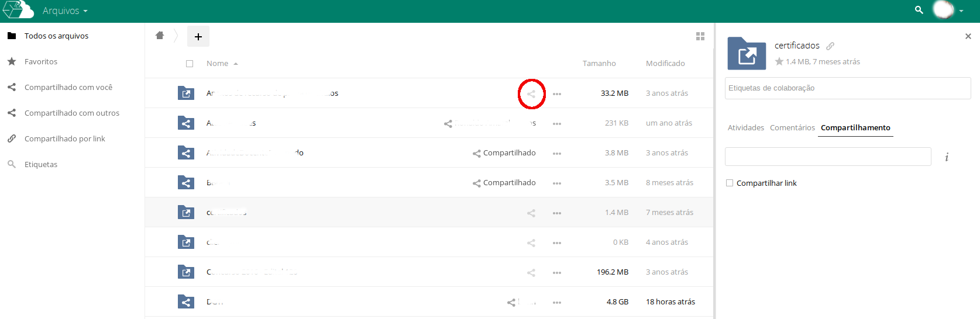Screen dimensions: 980x319
Task: Click the Etiquetas de colaboração input field
Action: click(848, 88)
